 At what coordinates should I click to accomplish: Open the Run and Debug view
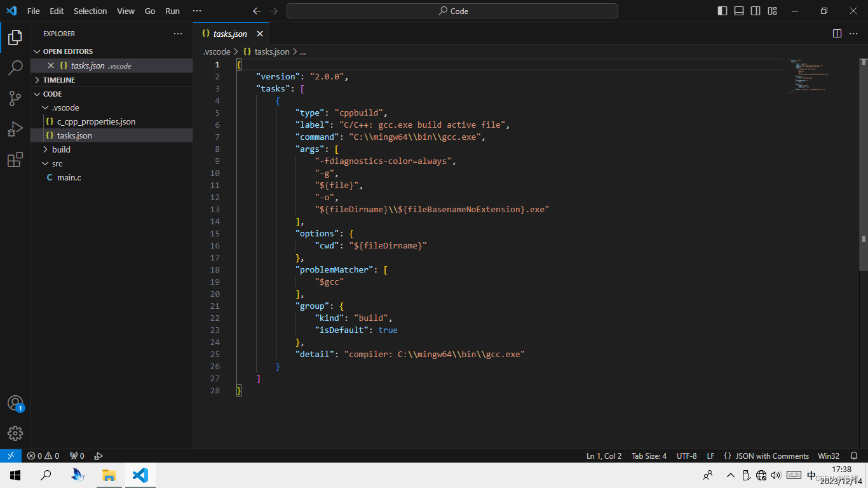tap(15, 130)
